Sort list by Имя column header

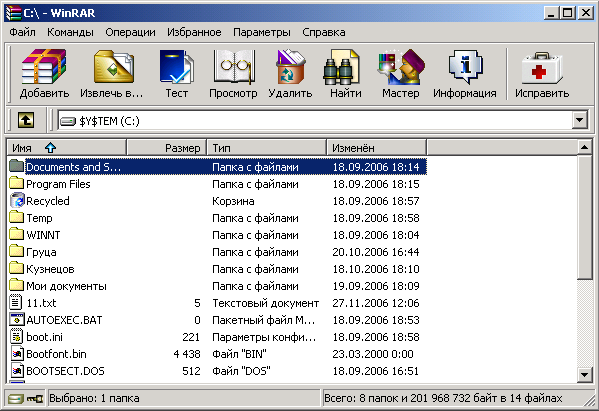(66, 147)
